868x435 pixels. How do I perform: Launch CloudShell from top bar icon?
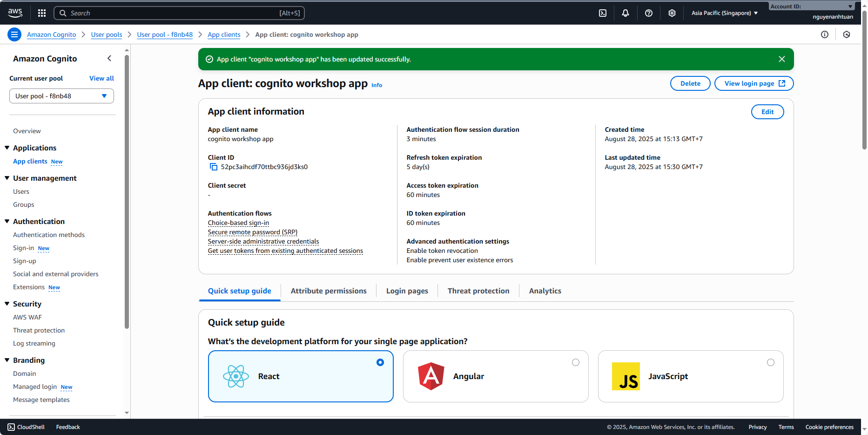603,13
